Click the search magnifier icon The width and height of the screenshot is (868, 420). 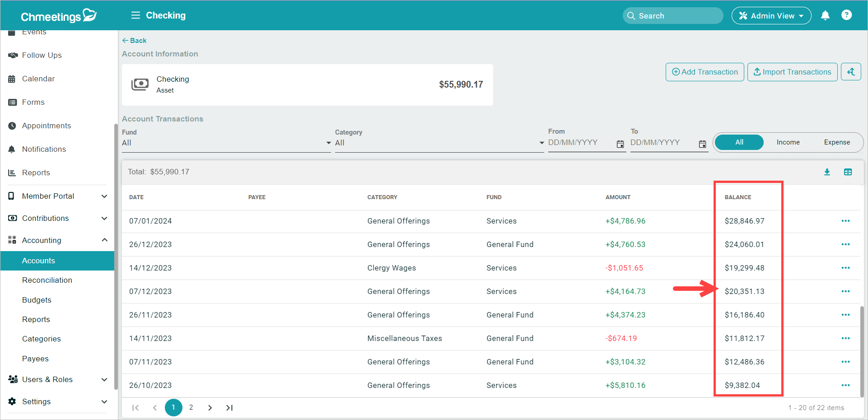click(631, 16)
